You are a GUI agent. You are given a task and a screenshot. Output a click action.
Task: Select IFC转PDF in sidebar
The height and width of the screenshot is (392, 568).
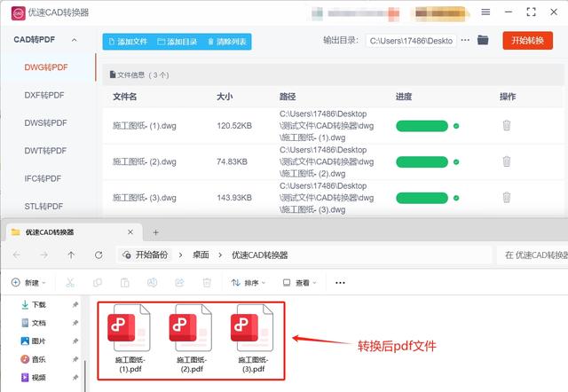[x=43, y=178]
